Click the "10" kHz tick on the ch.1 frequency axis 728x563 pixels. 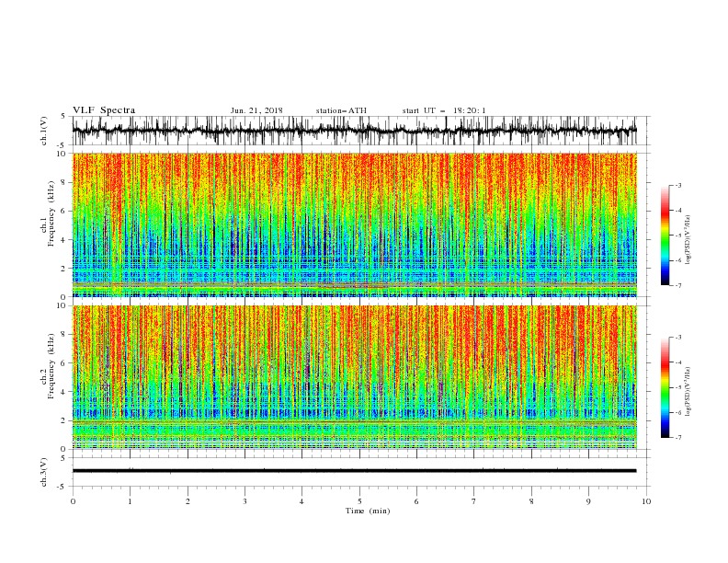click(61, 154)
